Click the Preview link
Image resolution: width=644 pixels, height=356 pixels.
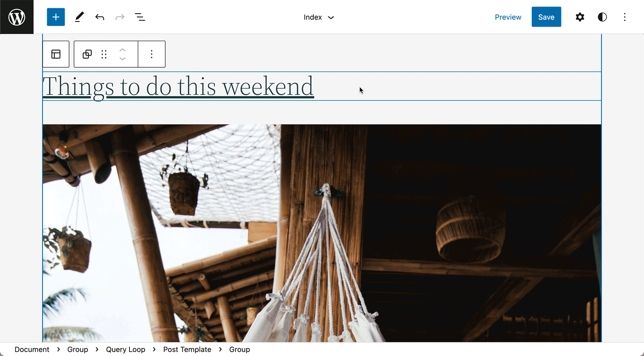(508, 17)
